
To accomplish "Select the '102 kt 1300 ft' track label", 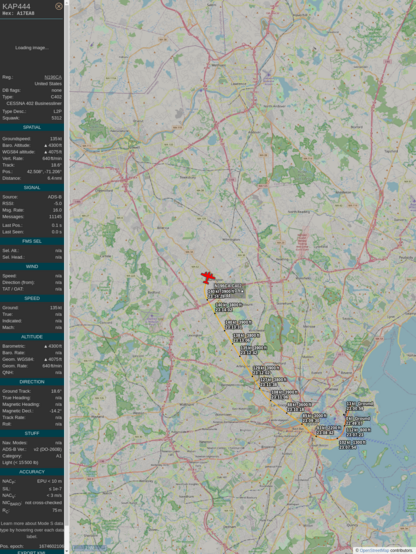I will [352, 445].
